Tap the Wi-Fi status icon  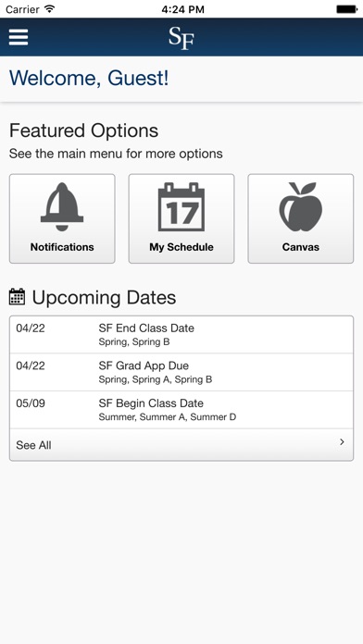[x=49, y=8]
